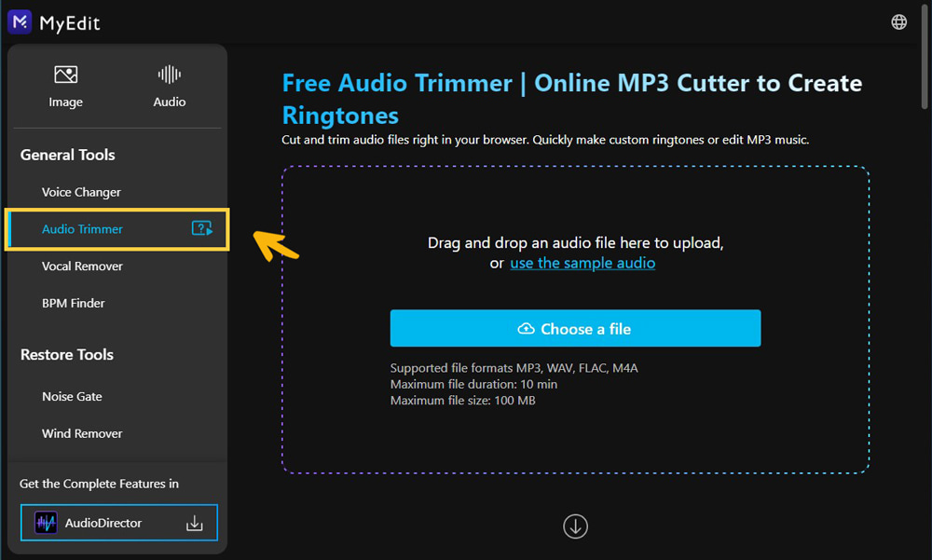Open the Wind Remover tool
The height and width of the screenshot is (560, 932).
[82, 433]
